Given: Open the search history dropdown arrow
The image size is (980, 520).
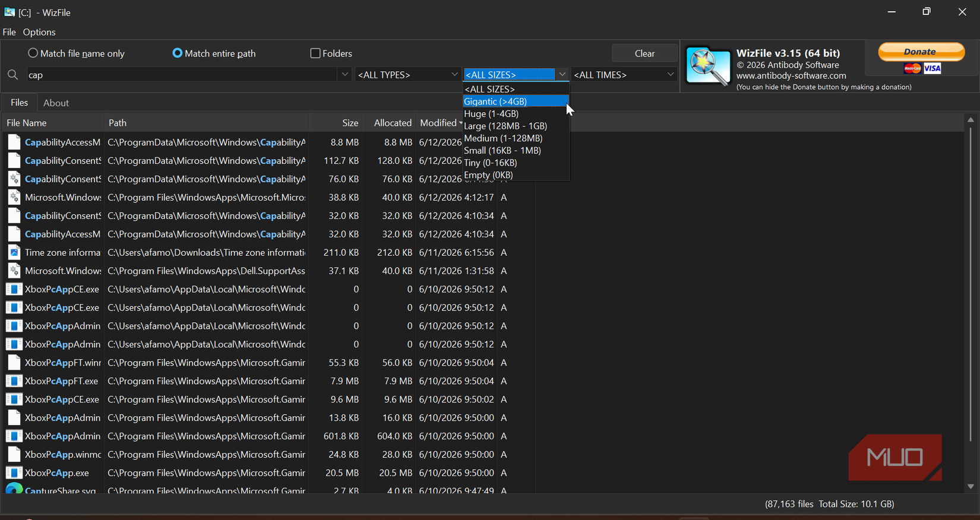Looking at the screenshot, I should point(344,74).
